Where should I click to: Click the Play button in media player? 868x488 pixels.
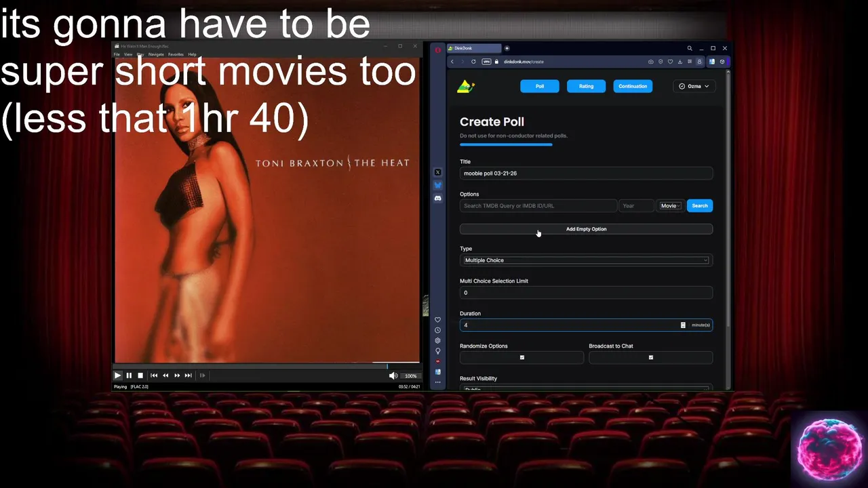[117, 375]
